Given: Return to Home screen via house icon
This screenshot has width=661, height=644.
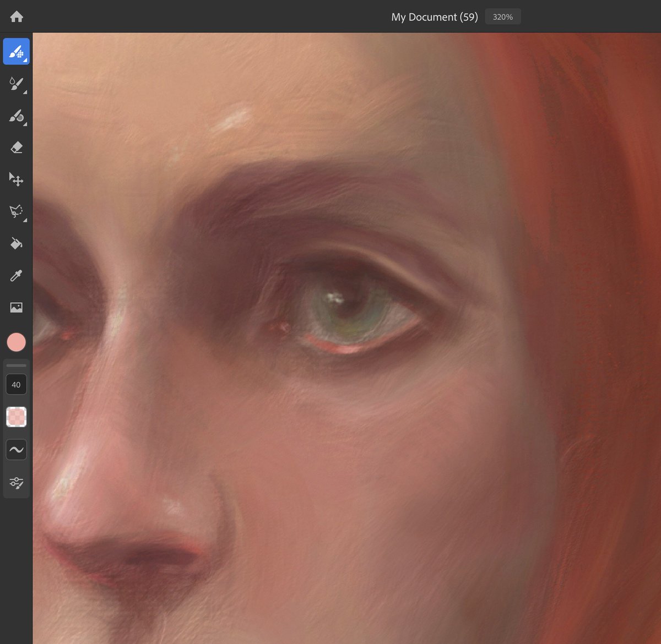Looking at the screenshot, I should point(16,16).
